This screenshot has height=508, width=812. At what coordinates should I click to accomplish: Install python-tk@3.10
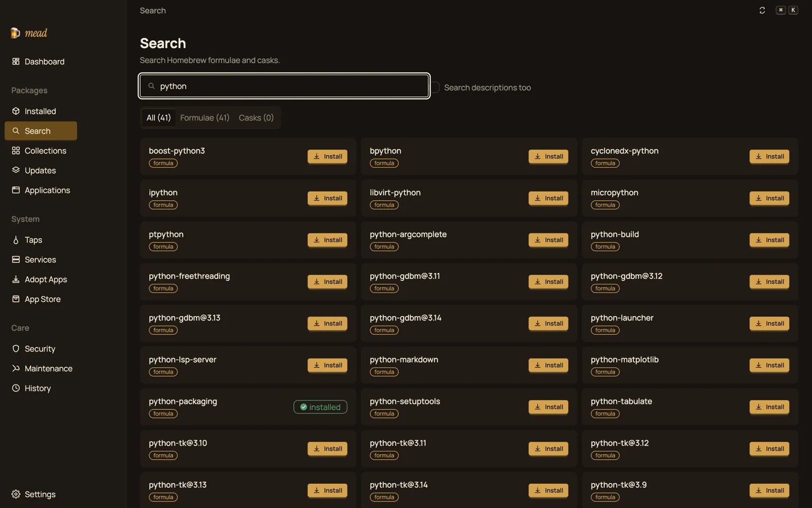point(327,449)
